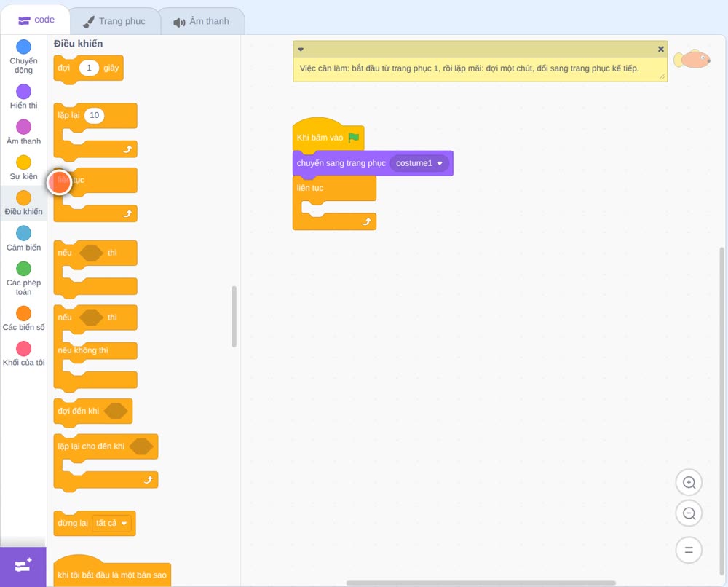Reset workspace zoom with equals button
Image resolution: width=728 pixels, height=587 pixels.
(x=689, y=550)
